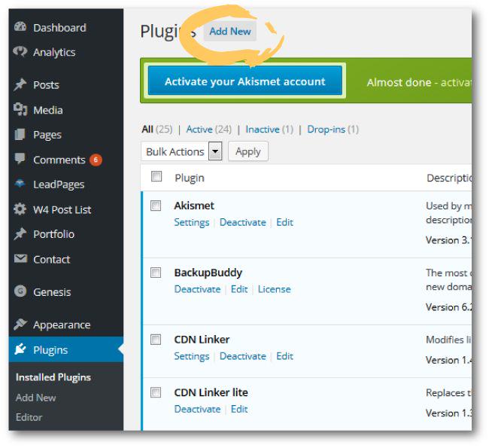Image resolution: width=489 pixels, height=448 pixels.
Task: Open Installed Plugins submenu
Action: coord(53,377)
